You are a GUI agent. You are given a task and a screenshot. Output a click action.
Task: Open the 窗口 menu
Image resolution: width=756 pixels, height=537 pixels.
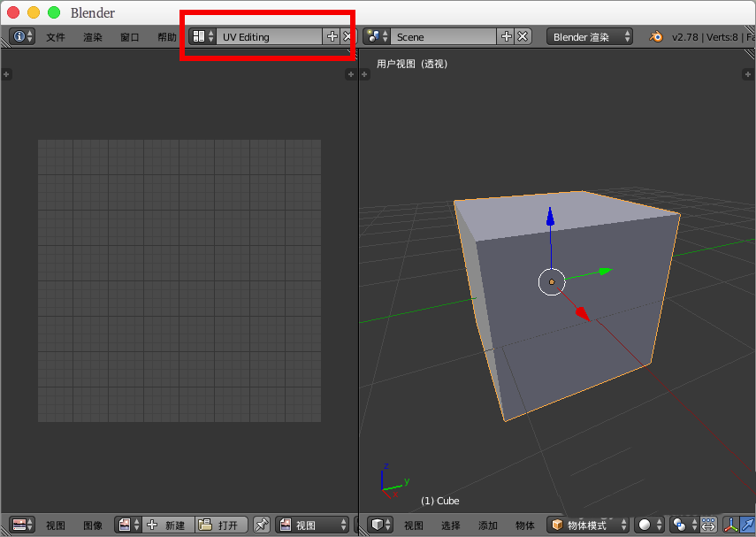(x=130, y=37)
